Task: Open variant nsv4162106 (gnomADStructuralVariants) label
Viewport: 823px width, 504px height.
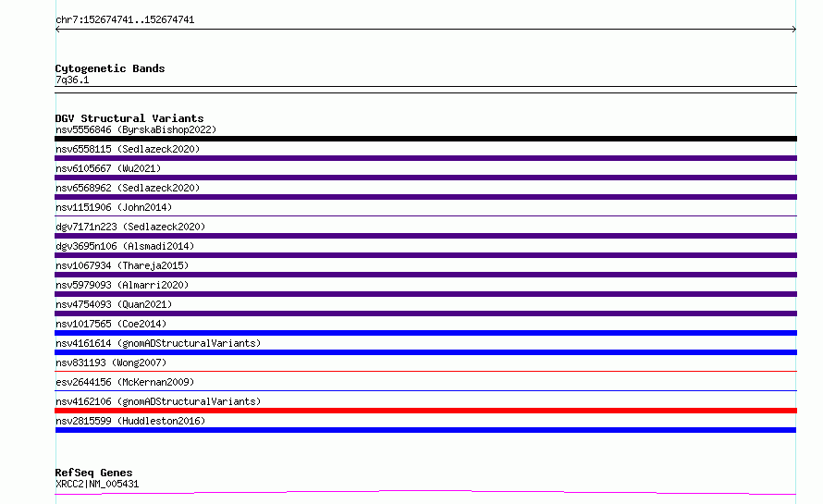Action: (x=158, y=401)
